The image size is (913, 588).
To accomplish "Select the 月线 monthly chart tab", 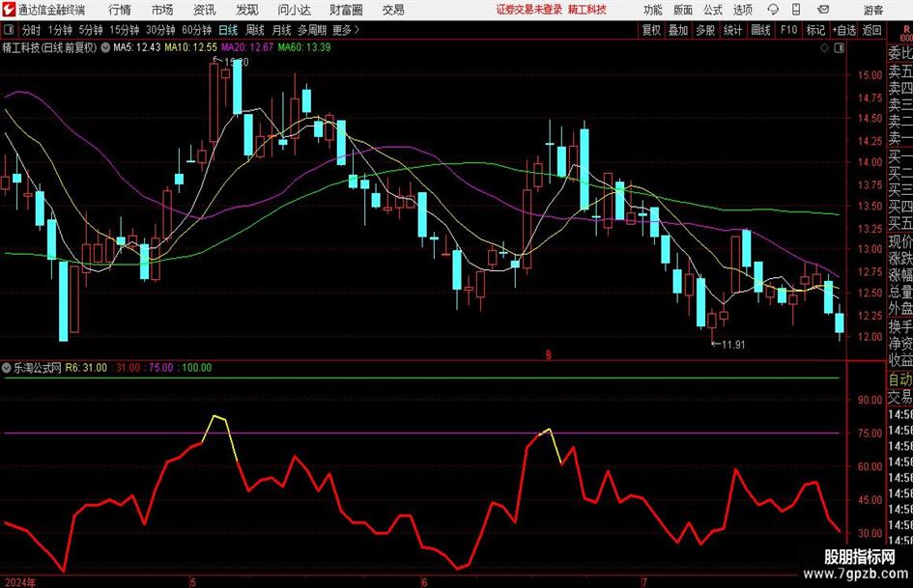I will point(282,30).
